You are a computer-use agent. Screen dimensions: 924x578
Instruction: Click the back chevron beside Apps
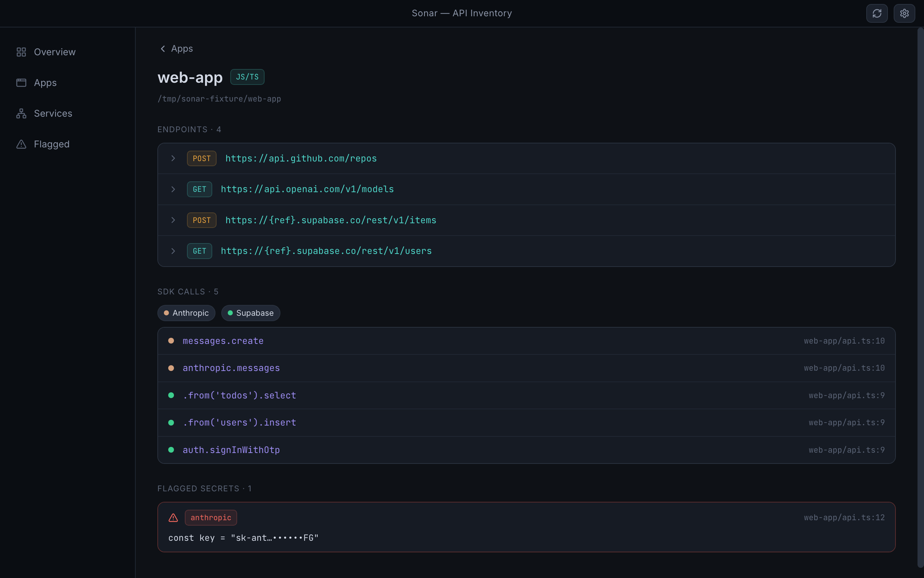pos(163,48)
